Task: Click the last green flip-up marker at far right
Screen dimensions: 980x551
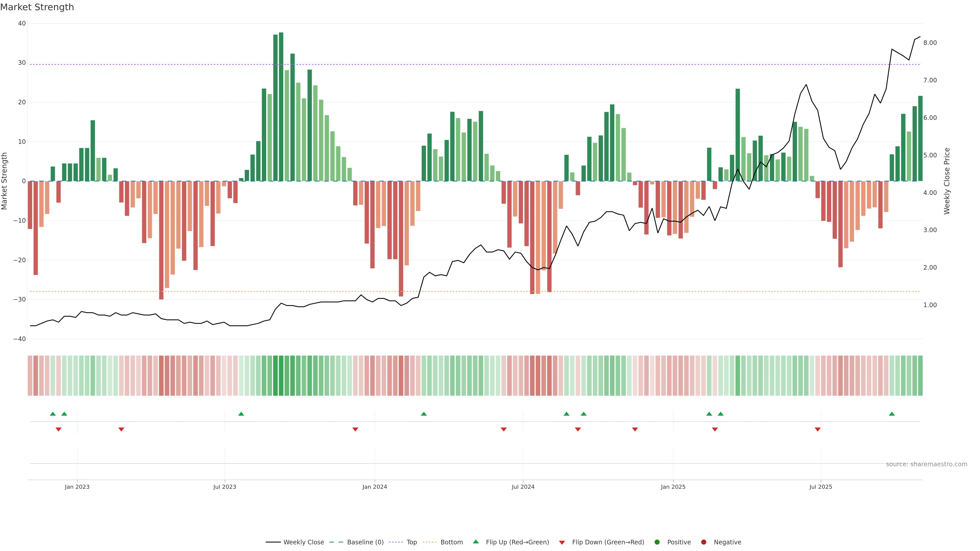Action: click(892, 414)
